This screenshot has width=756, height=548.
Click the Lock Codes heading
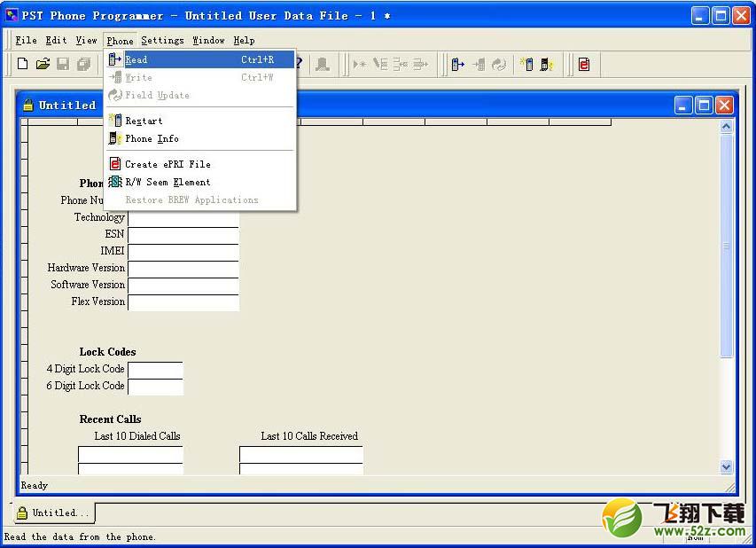click(107, 352)
